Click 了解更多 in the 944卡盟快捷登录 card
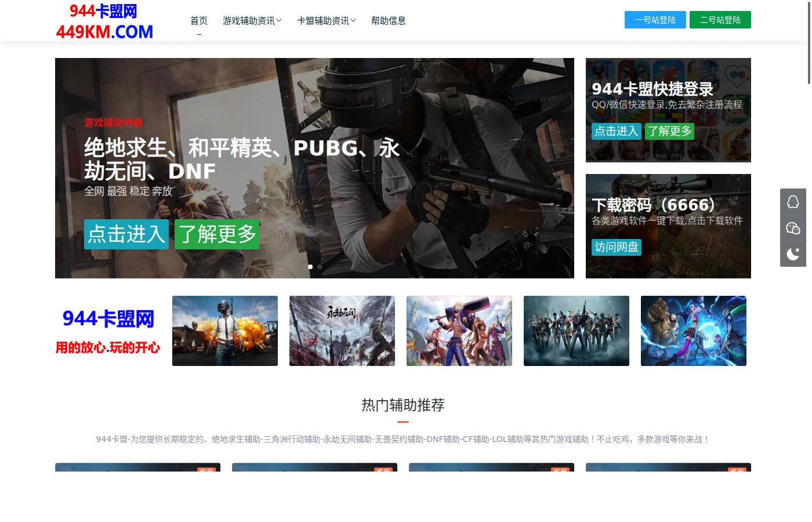This screenshot has height=522, width=812. click(x=670, y=131)
